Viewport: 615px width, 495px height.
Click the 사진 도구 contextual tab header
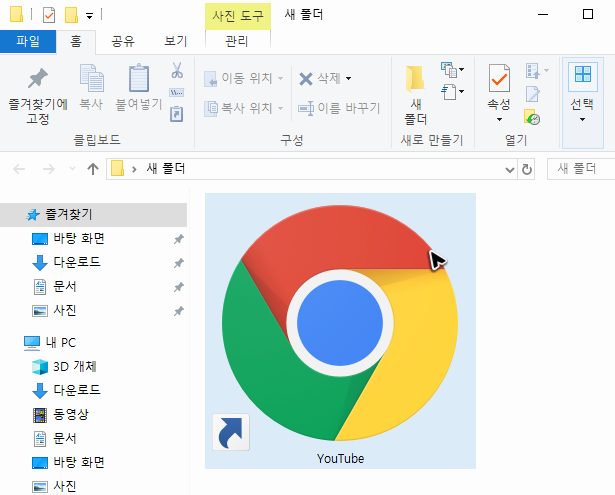click(238, 16)
